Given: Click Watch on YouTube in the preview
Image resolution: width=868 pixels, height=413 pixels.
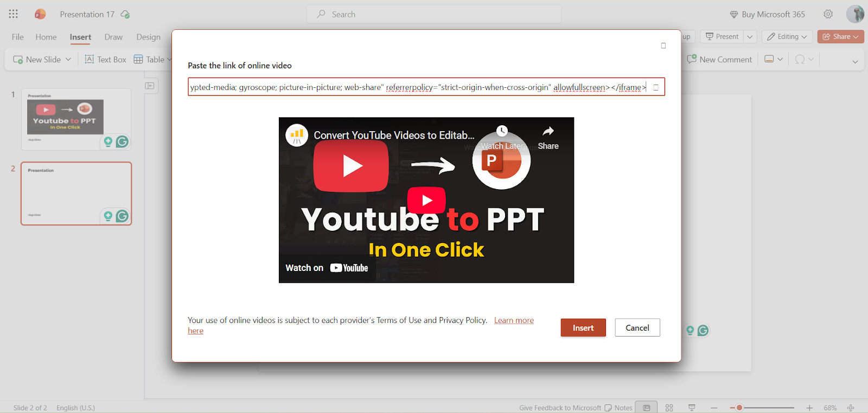Looking at the screenshot, I should (x=327, y=268).
